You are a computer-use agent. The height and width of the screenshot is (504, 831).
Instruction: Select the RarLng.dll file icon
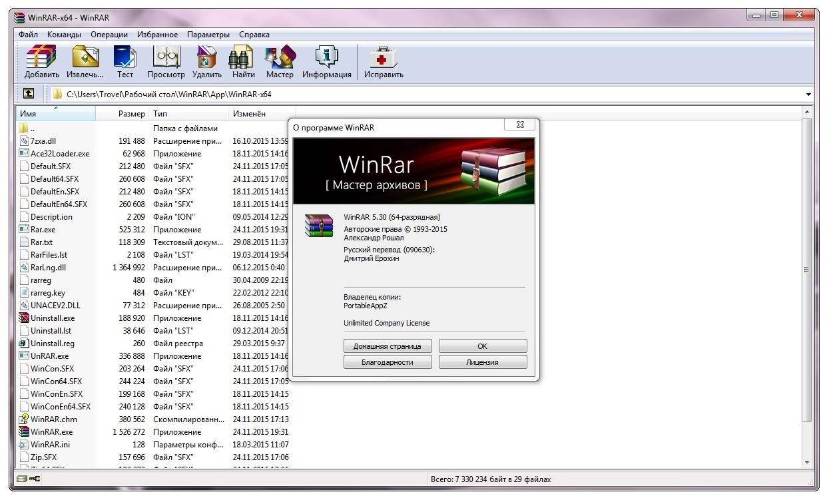coord(25,268)
